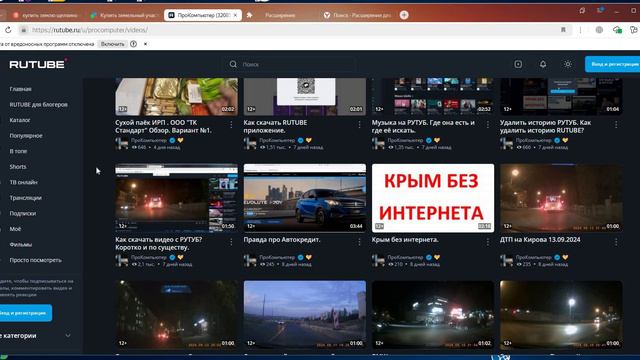Click channel avatar under Сухой паёк ИРП video
The height and width of the screenshot is (360, 640).
point(122,143)
